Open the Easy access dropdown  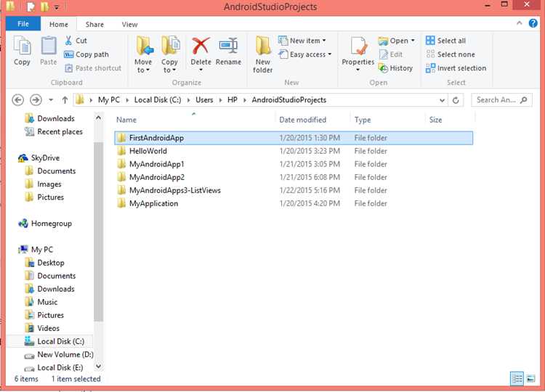305,54
